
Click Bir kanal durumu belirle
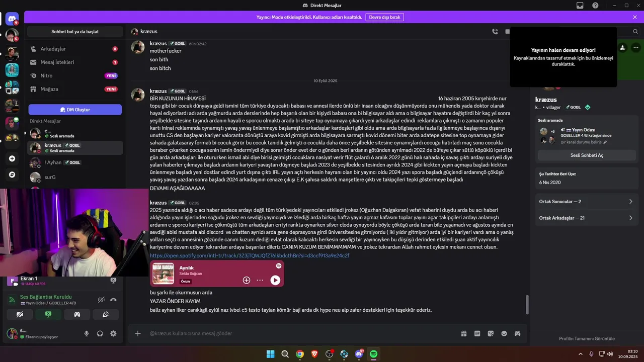(584, 142)
